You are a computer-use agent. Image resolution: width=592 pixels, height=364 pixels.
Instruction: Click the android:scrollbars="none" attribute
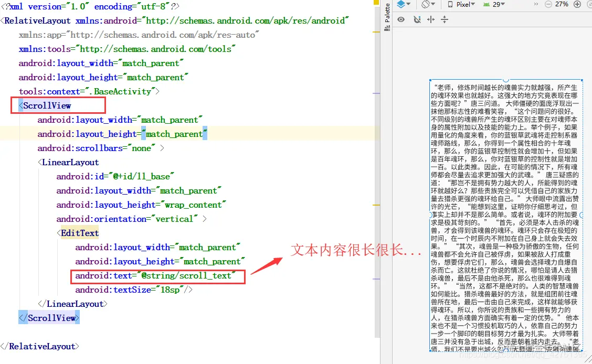coord(96,148)
